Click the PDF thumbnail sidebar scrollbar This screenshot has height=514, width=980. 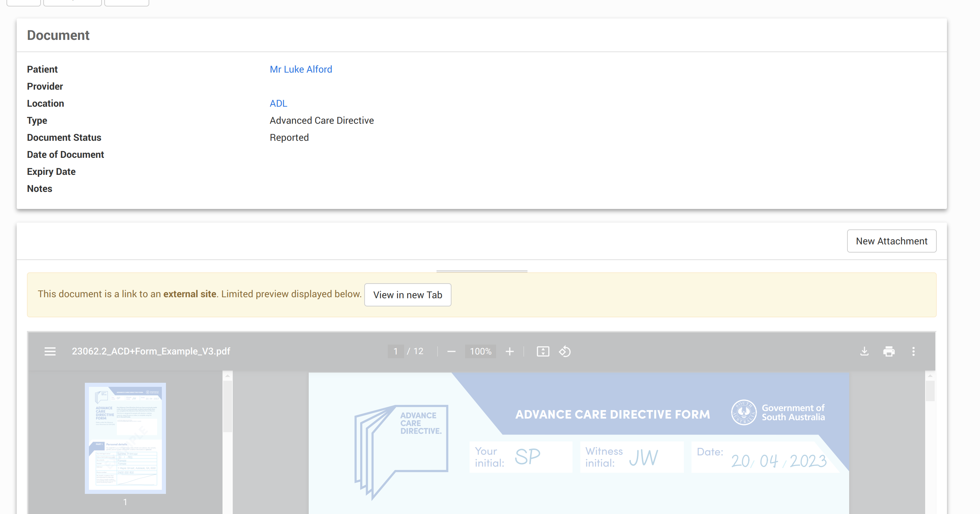pos(228,406)
